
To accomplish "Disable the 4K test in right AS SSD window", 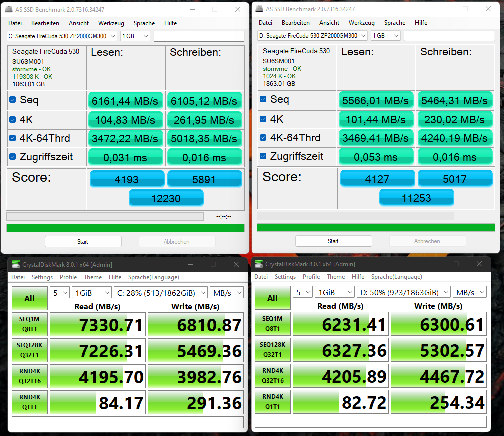I will click(262, 119).
